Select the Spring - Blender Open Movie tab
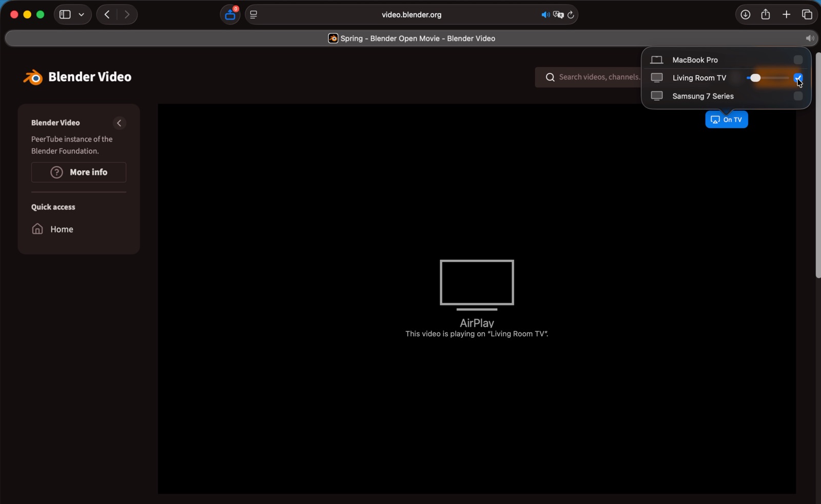 point(412,38)
